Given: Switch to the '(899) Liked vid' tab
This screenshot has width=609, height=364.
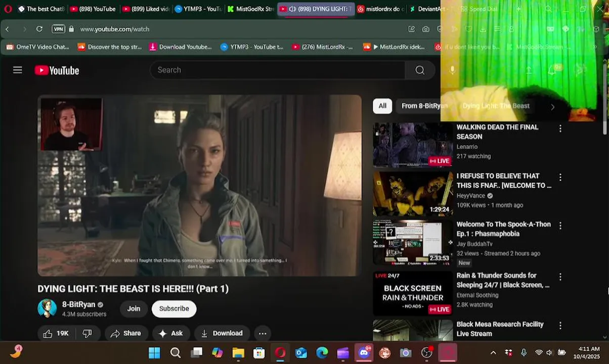Looking at the screenshot, I should pos(146,9).
